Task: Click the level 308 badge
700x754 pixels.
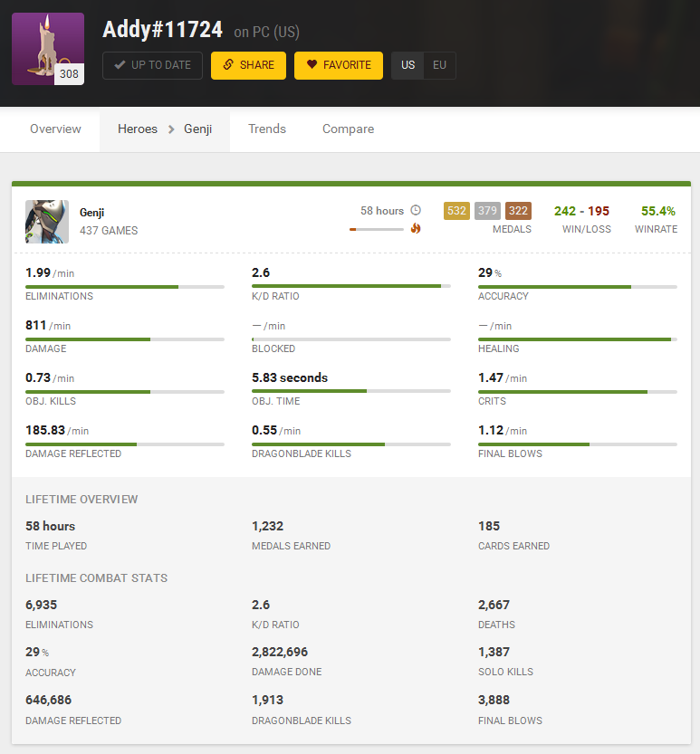Action: (69, 74)
